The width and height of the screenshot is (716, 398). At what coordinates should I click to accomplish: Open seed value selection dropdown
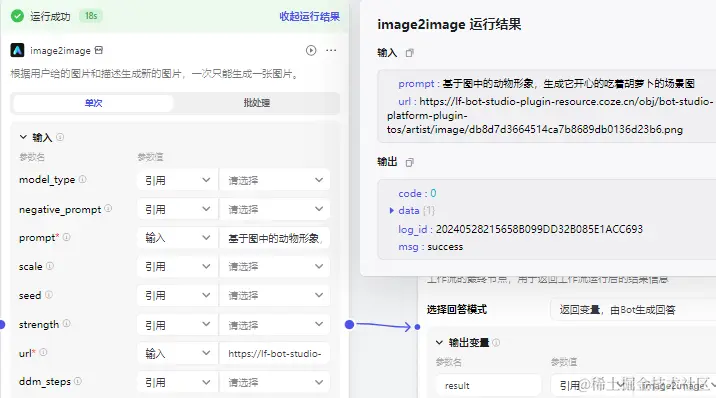[275, 295]
